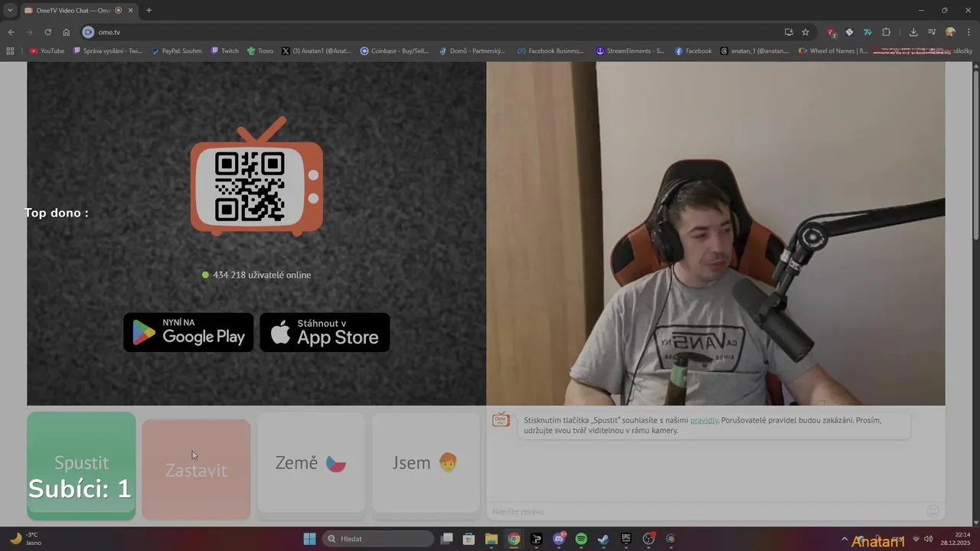980x551 pixels.
Task: Open the browser Downloads icon
Action: click(913, 32)
